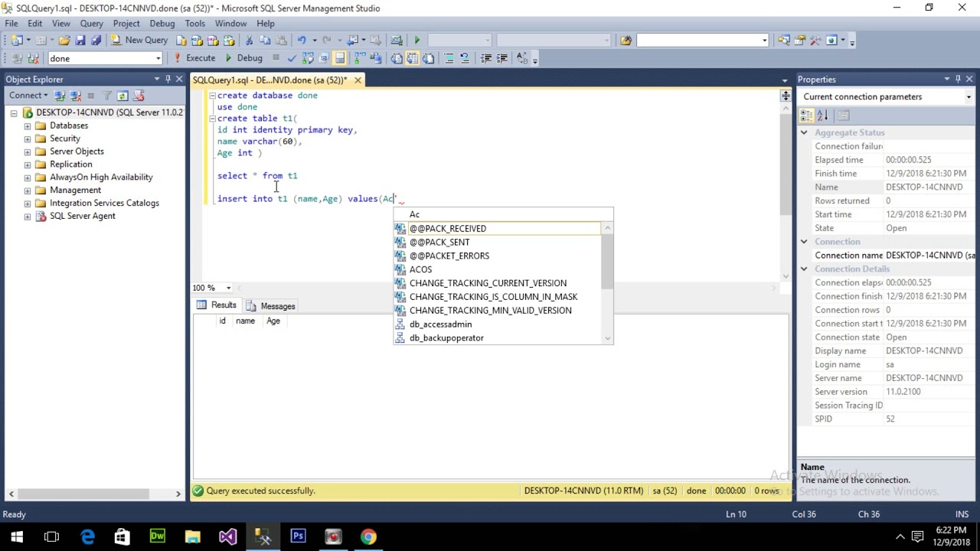The image size is (980, 551).
Task: Click the Cut scissors icon
Action: click(x=249, y=40)
